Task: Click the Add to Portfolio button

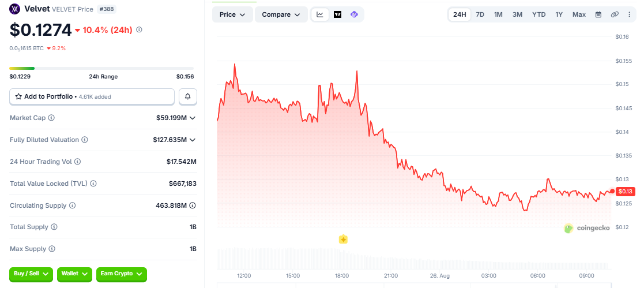Action: point(92,97)
